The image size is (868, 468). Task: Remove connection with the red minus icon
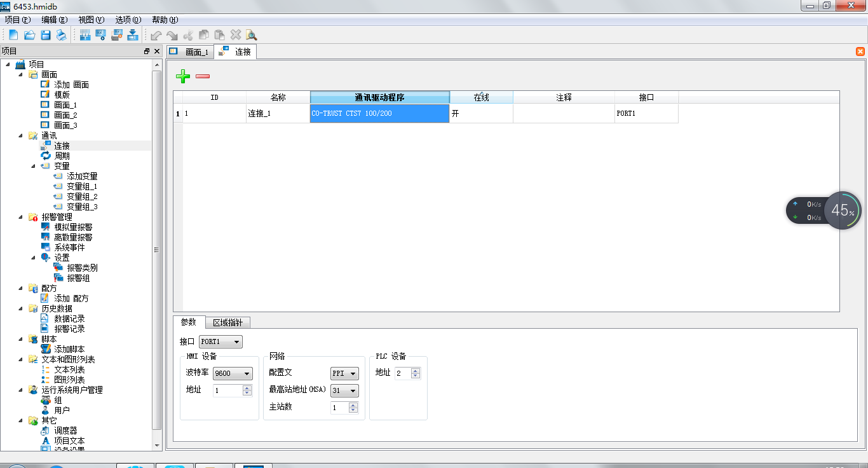203,76
